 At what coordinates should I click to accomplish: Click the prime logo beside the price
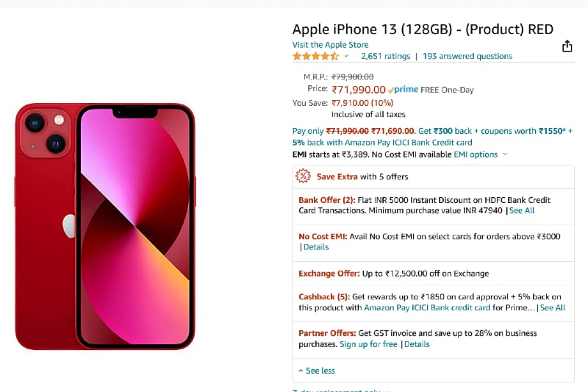[x=403, y=90]
